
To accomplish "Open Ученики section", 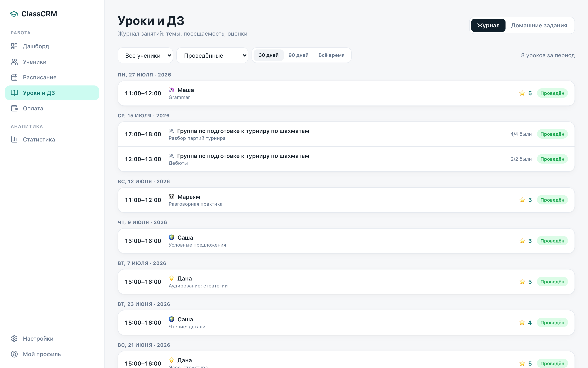I will 52,62.
